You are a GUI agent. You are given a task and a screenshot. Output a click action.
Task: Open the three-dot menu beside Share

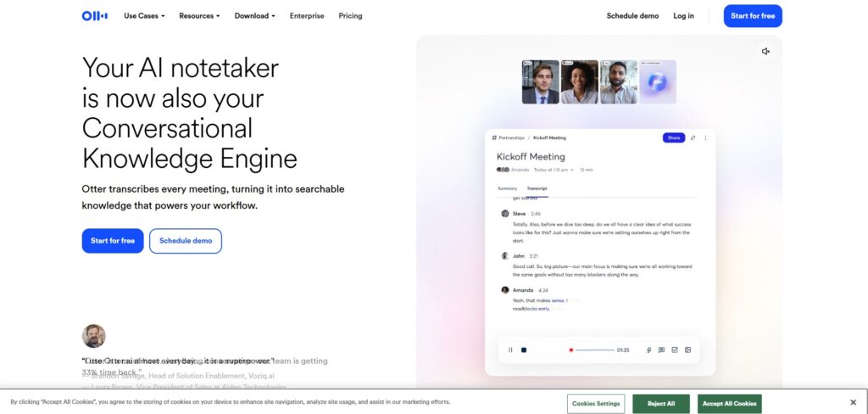[x=705, y=138]
